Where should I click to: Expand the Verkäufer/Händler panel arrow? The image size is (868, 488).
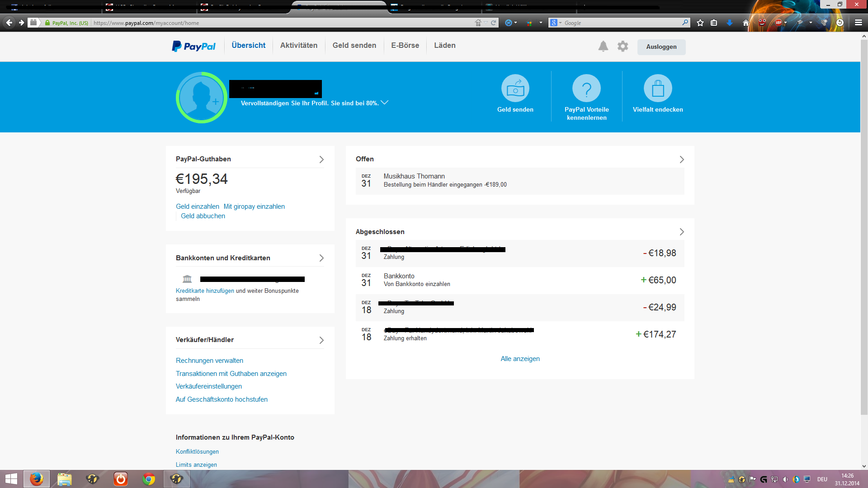[x=321, y=340]
